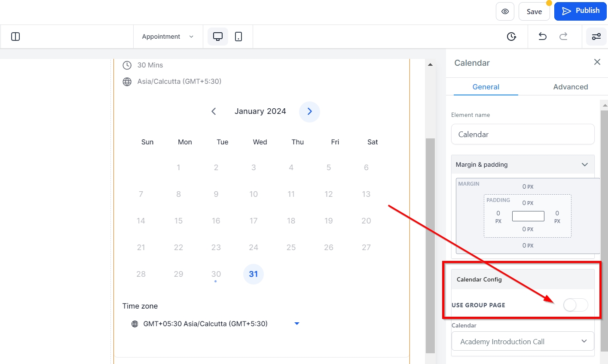Open version history clock icon

511,37
